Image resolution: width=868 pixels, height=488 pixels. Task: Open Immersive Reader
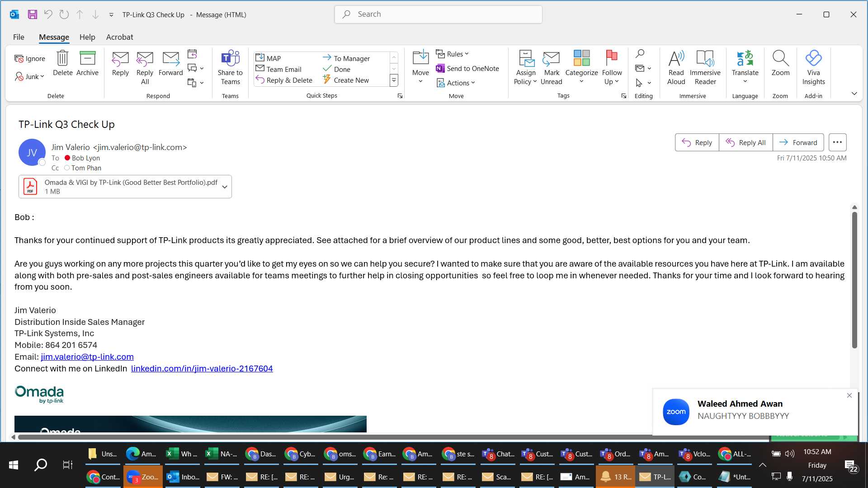click(705, 68)
